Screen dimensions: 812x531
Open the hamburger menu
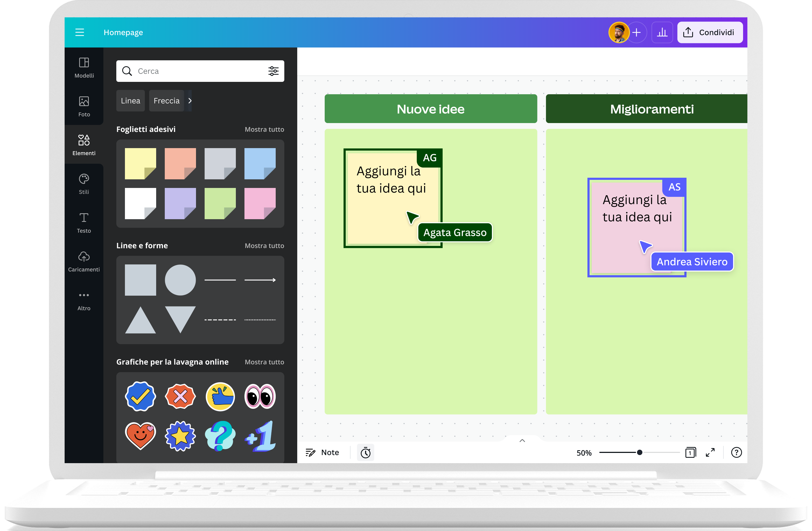click(x=79, y=32)
